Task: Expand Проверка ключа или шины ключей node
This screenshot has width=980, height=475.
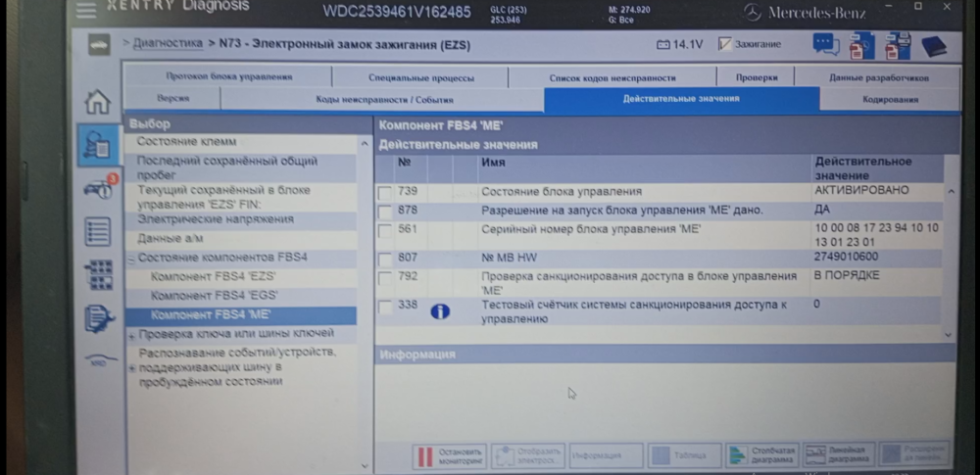Action: [x=132, y=336]
